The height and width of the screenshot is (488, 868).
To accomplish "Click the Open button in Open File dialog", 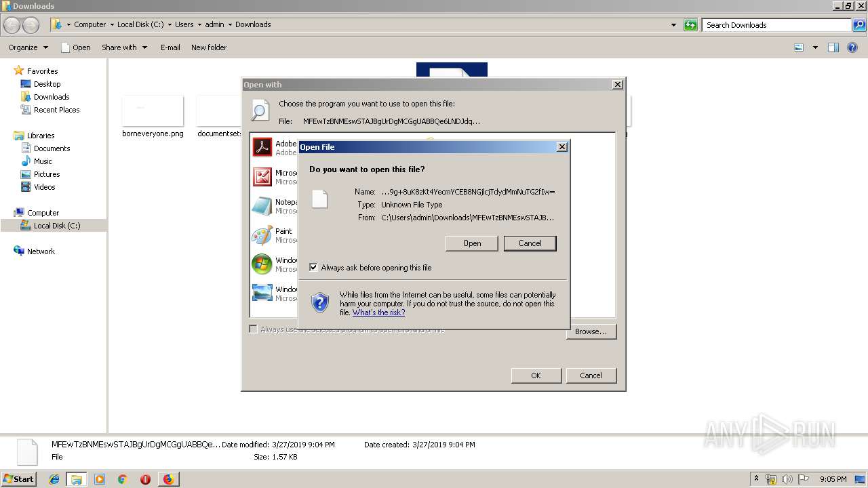I will (x=472, y=243).
